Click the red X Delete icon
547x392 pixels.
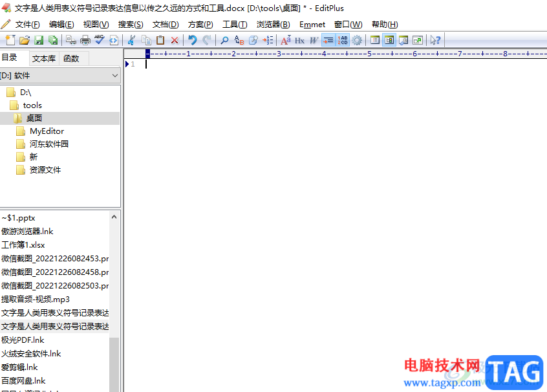pyautogui.click(x=175, y=40)
